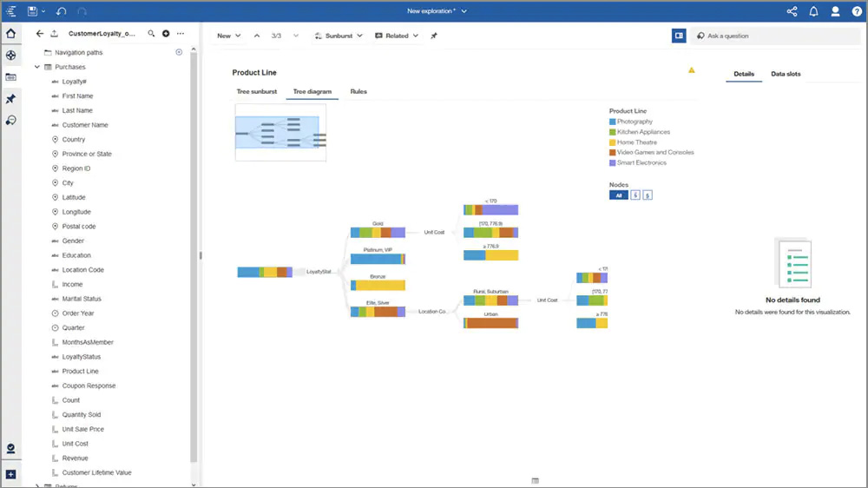Toggle the details panel button
This screenshot has height=488, width=868.
679,36
